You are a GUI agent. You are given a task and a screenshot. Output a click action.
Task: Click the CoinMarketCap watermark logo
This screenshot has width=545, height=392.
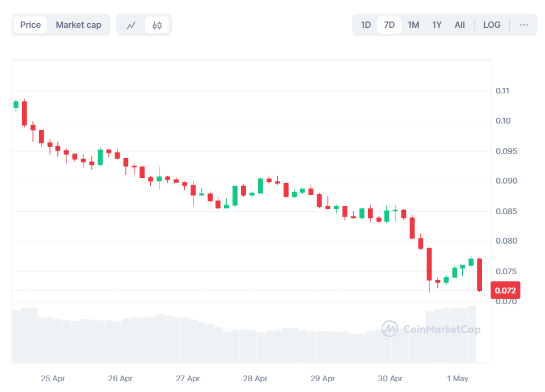click(x=431, y=329)
